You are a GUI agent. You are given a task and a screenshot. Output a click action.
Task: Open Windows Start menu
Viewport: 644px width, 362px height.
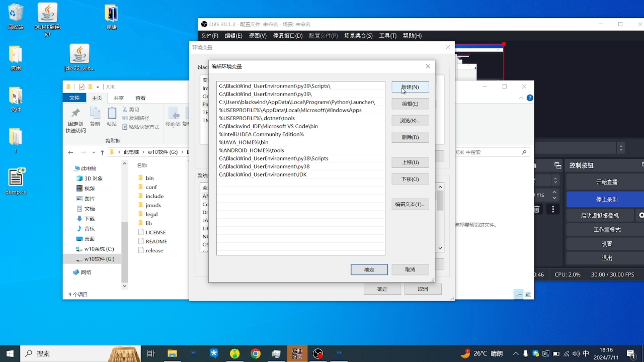point(10,353)
